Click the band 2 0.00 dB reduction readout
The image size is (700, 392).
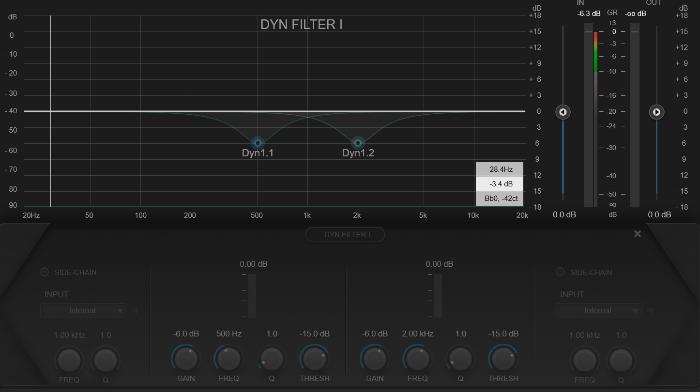click(x=439, y=264)
